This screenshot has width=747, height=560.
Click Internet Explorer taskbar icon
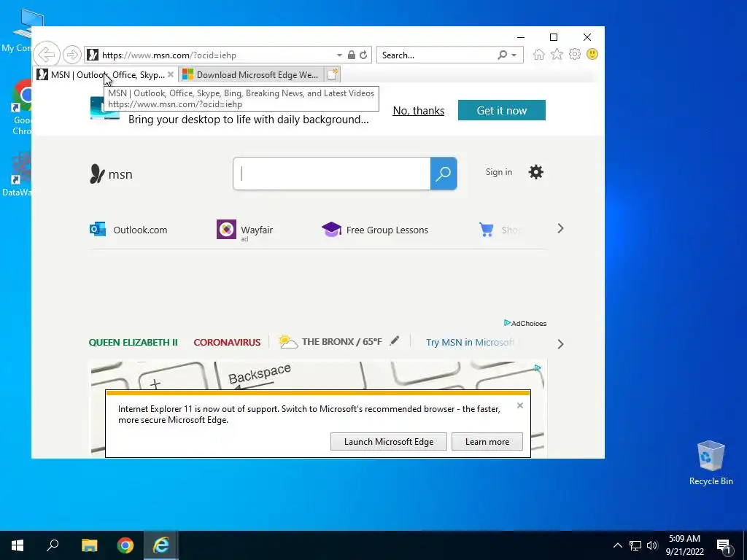pyautogui.click(x=161, y=545)
